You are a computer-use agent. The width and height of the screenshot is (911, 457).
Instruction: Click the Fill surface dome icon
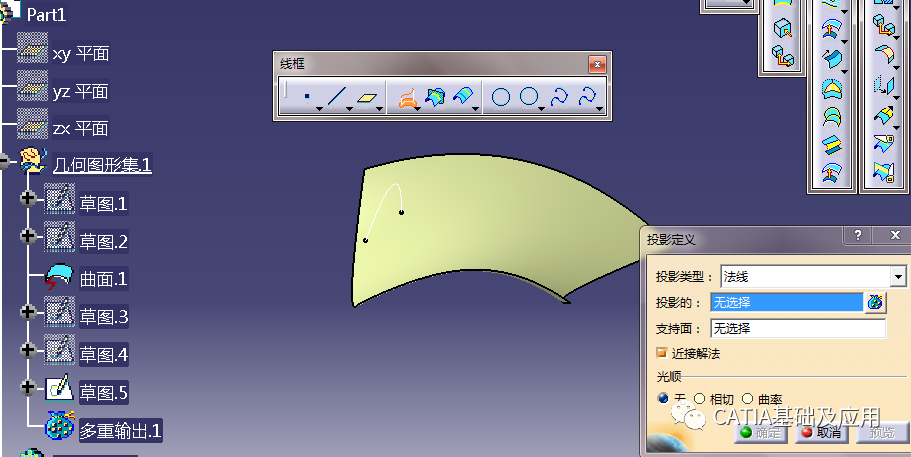tap(832, 88)
